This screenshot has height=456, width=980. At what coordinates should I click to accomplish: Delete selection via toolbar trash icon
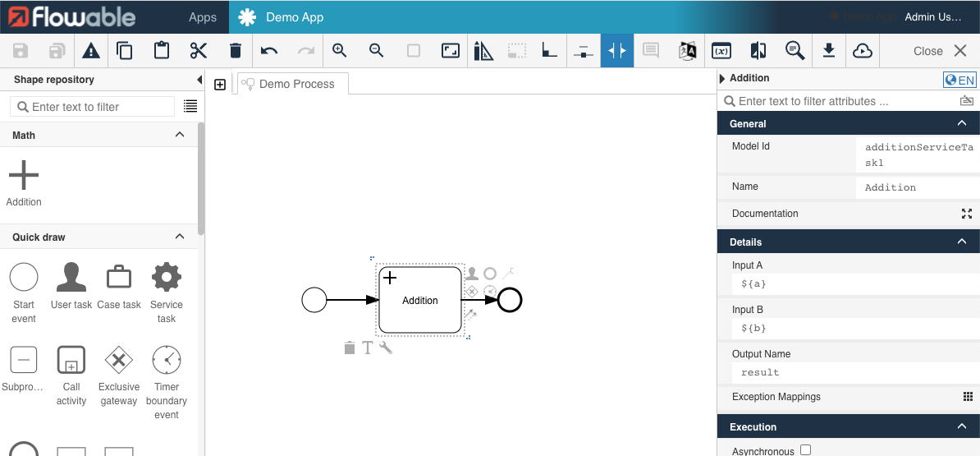(x=235, y=51)
